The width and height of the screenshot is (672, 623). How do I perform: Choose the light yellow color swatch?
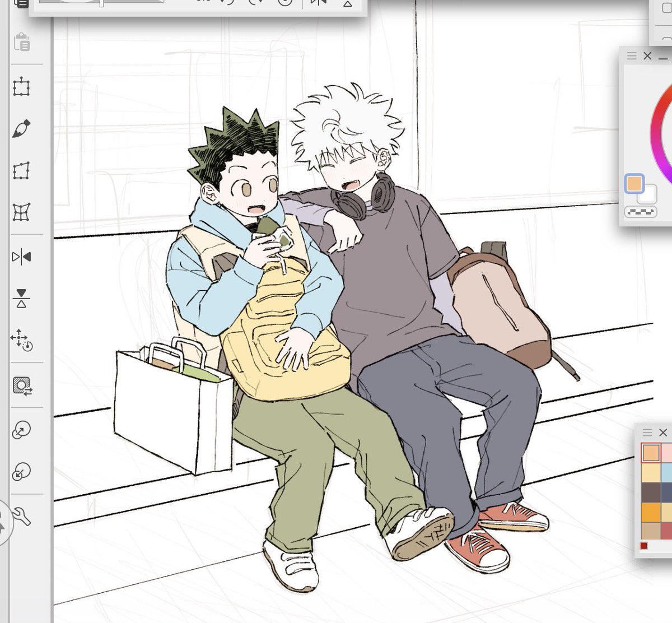click(x=651, y=473)
